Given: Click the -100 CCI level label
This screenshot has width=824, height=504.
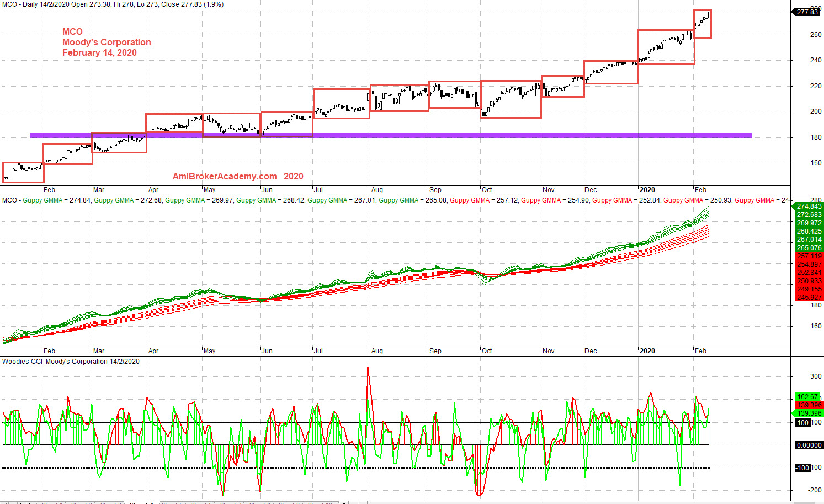Looking at the screenshot, I should click(x=802, y=468).
